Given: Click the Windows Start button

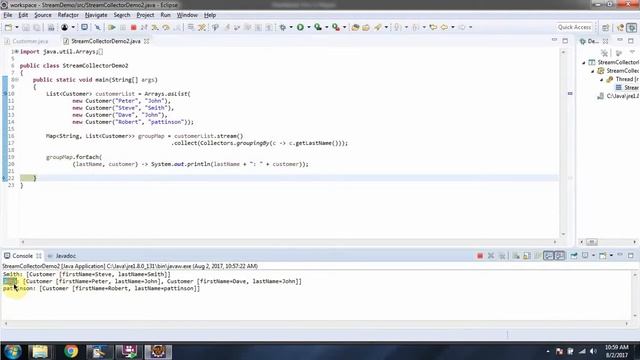Looking at the screenshot, I should tap(12, 351).
